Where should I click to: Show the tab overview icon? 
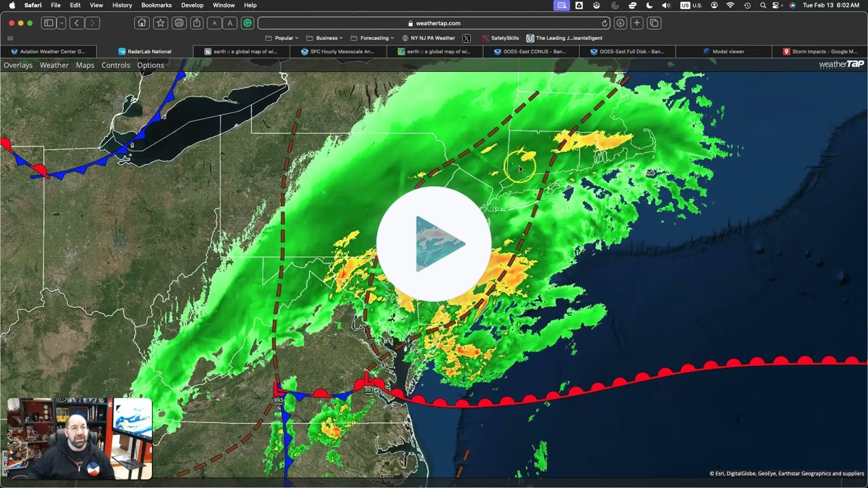(x=654, y=23)
